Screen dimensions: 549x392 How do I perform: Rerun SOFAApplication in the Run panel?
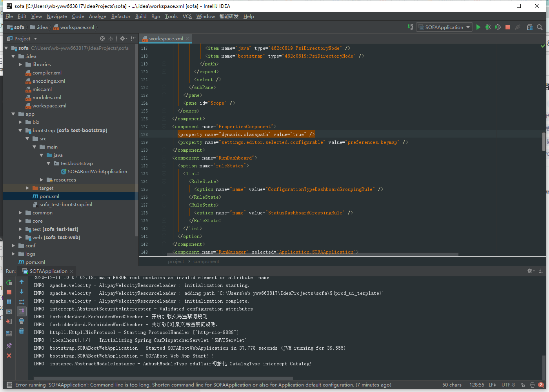tap(9, 282)
